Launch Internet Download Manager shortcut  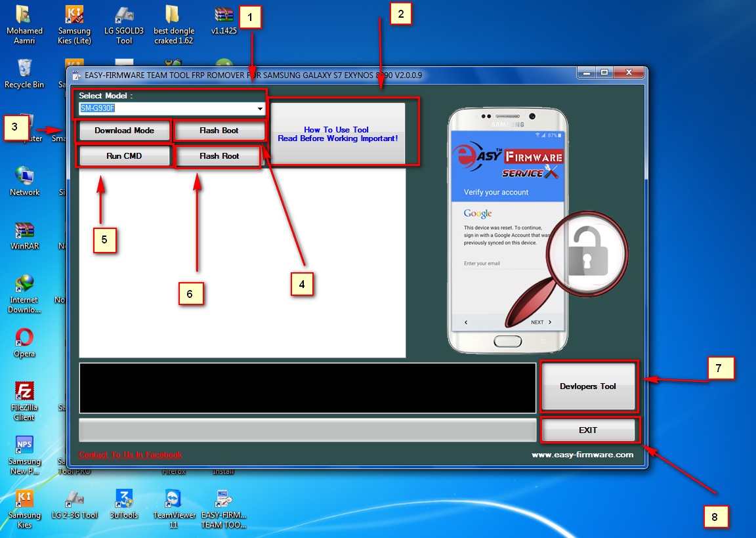(24, 294)
